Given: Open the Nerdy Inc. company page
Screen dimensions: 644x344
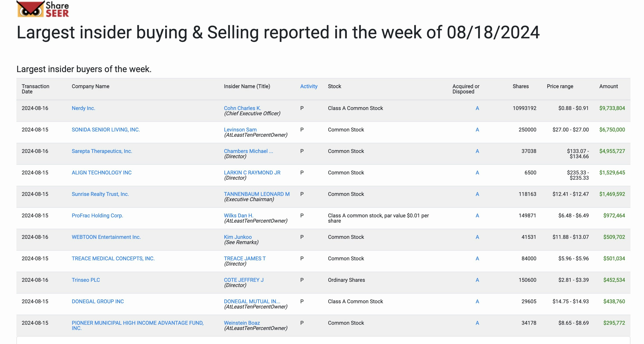Looking at the screenshot, I should click(83, 108).
